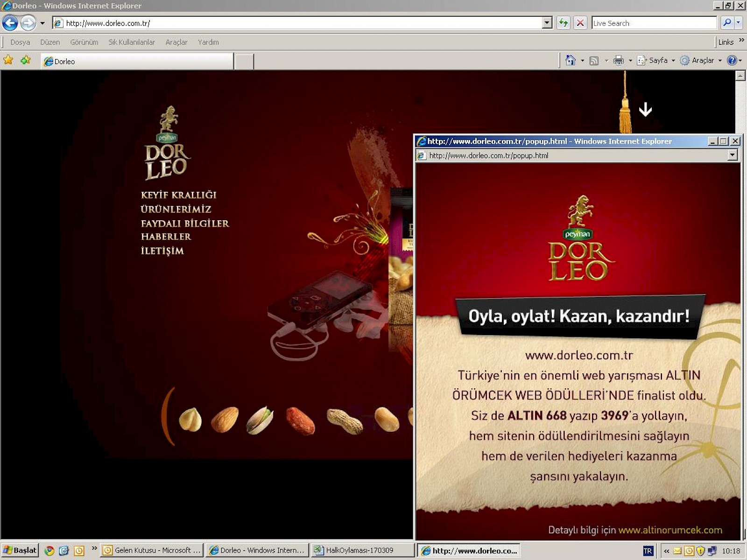Open the Görünüm menu
This screenshot has height=560, width=747.
coord(84,42)
